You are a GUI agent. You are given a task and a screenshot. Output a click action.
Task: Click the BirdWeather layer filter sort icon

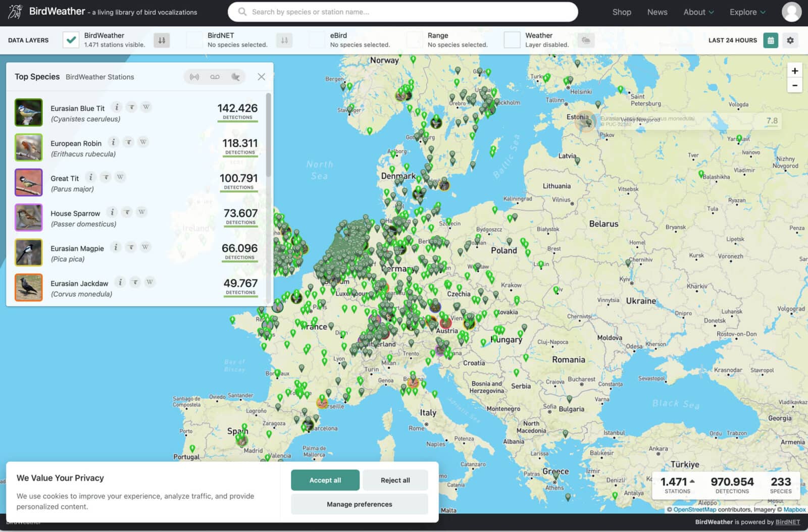162,40
